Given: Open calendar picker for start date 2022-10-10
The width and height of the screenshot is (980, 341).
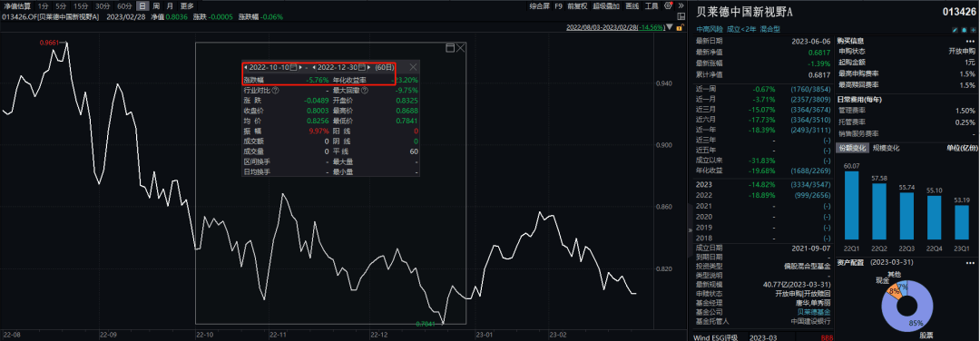Looking at the screenshot, I should (x=292, y=67).
